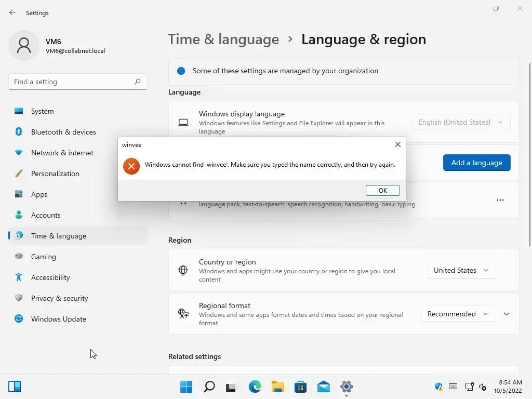Screen dimensions: 532x399
Task: Click the red error icon in dialog
Action: point(131,166)
